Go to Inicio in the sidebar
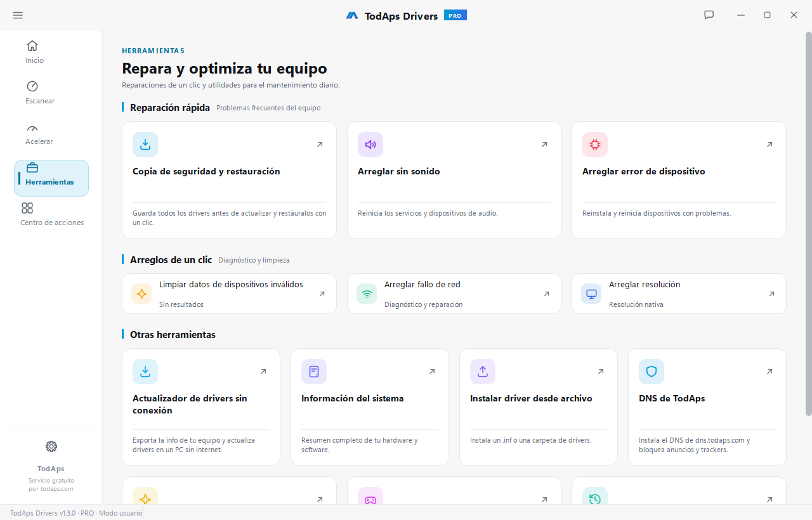The height and width of the screenshot is (520, 812). [35, 52]
